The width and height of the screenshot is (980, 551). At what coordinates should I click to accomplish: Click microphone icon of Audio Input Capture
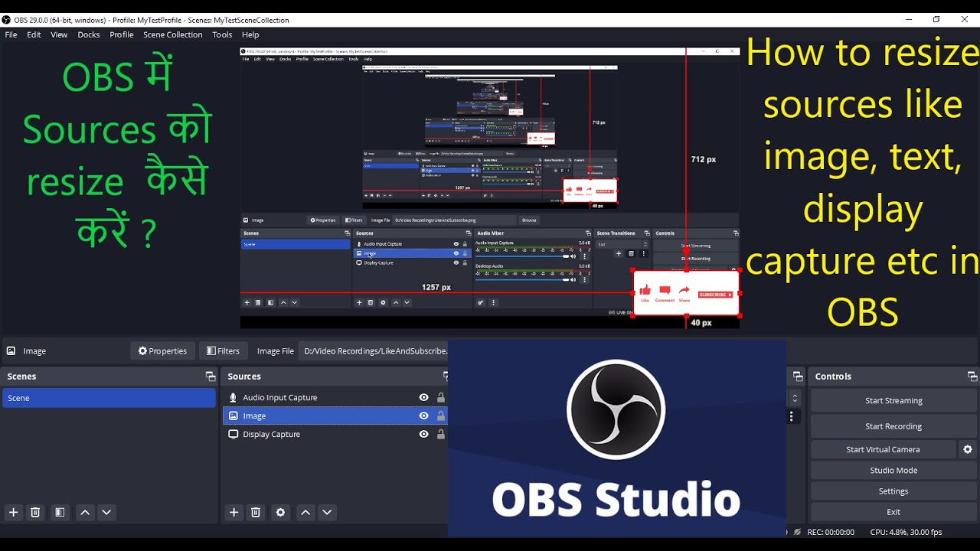click(233, 397)
